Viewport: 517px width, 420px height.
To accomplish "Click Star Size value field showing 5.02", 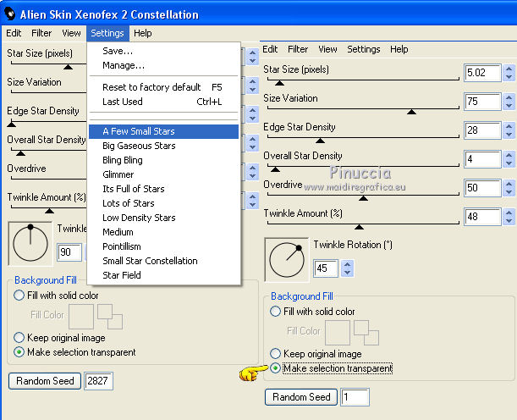I will coord(482,73).
